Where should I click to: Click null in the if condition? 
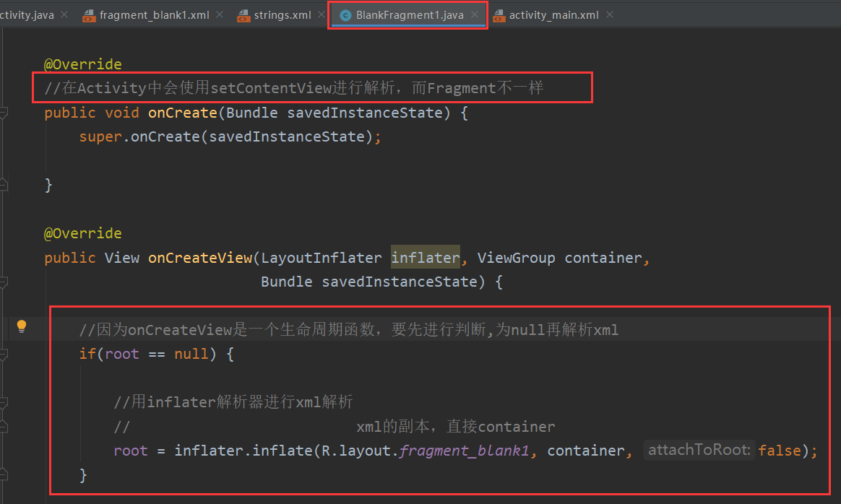point(191,354)
